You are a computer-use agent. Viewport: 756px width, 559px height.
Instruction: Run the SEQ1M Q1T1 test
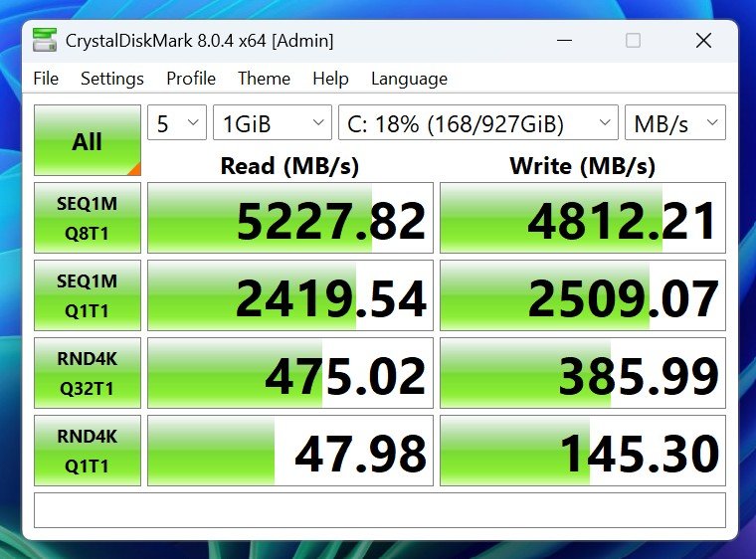(88, 295)
